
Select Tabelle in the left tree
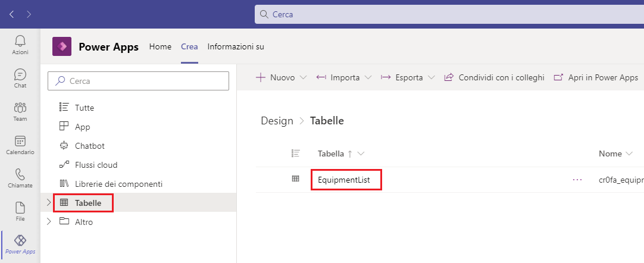click(88, 203)
